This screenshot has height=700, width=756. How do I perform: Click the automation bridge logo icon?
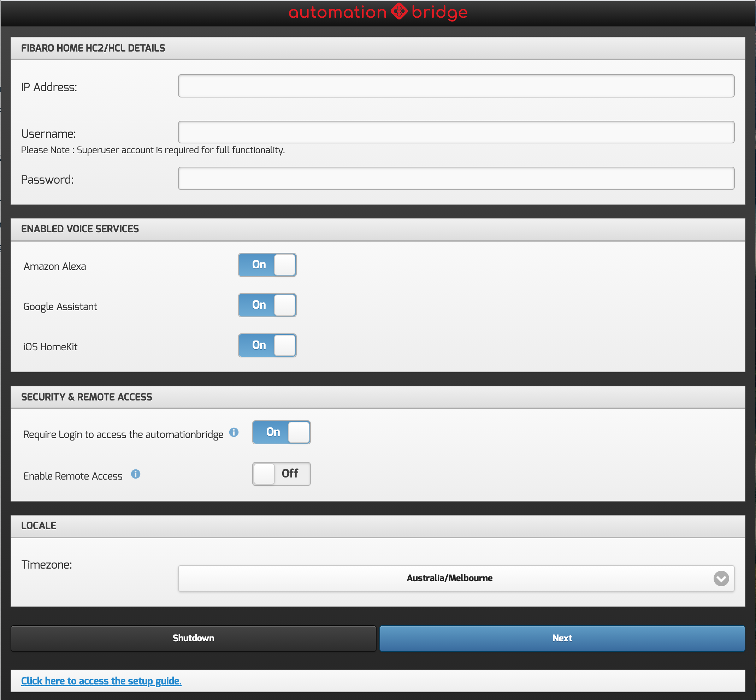tap(399, 11)
